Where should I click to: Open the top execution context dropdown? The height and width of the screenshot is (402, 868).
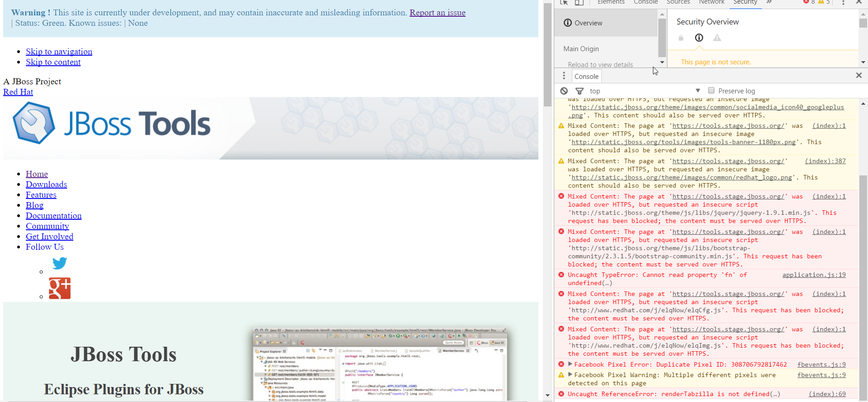[645, 91]
